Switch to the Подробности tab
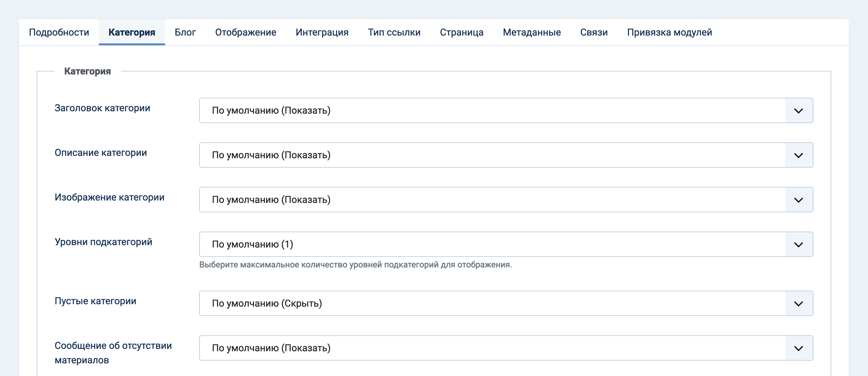The width and height of the screenshot is (868, 376). [59, 32]
